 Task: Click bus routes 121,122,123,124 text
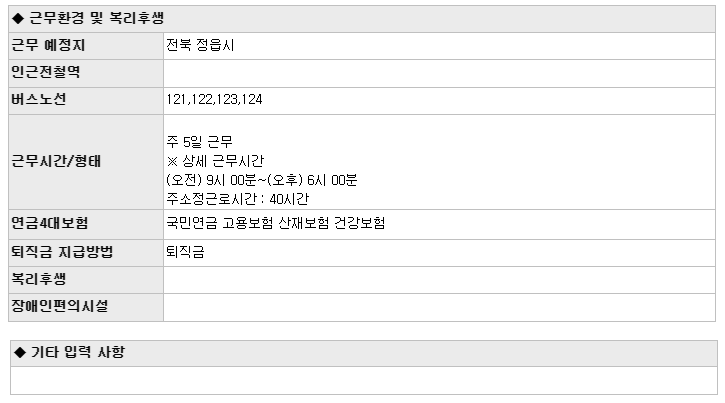tap(214, 99)
